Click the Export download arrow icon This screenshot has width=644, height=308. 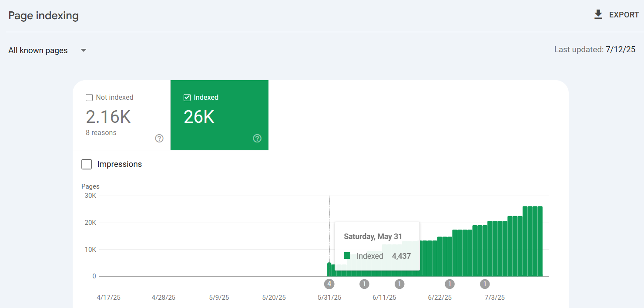[x=598, y=15]
